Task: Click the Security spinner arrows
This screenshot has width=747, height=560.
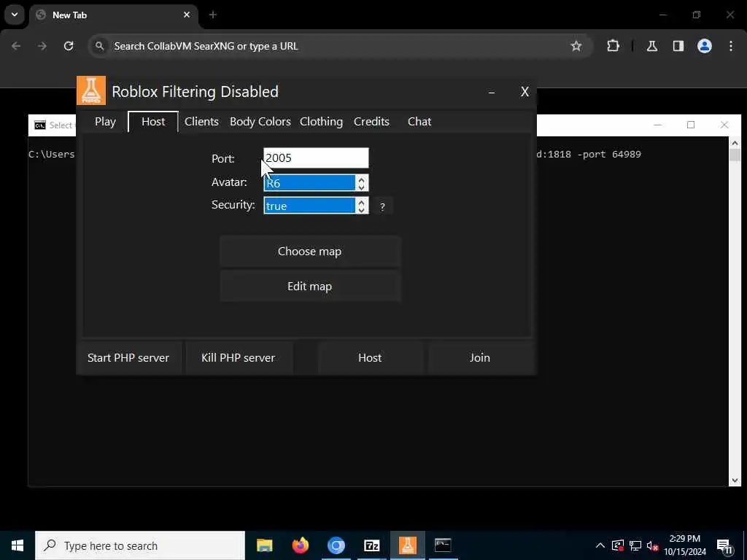Action: tap(362, 206)
